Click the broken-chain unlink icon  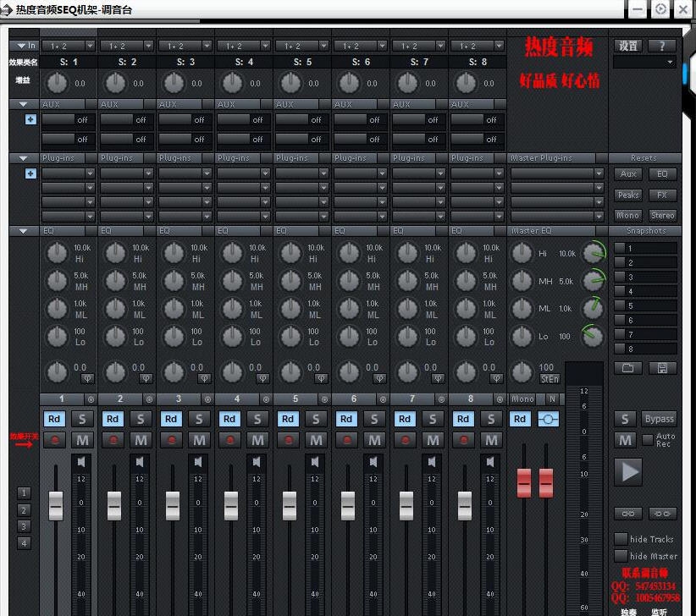coord(661,514)
